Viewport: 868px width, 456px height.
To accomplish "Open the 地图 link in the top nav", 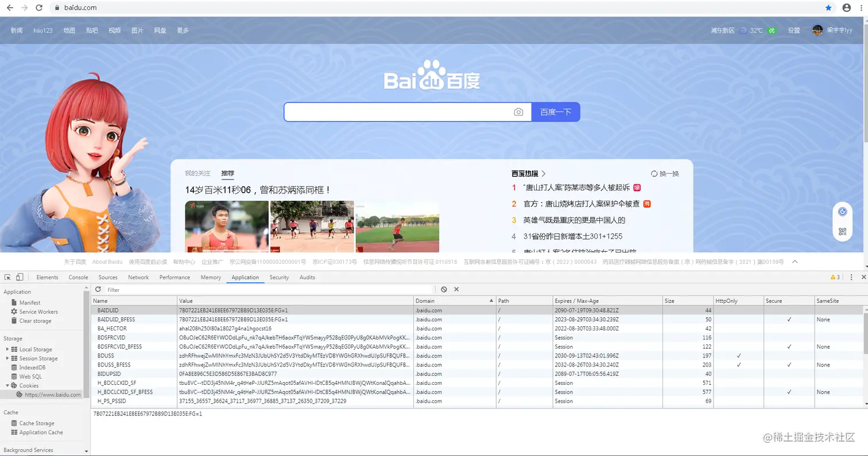I will pos(69,30).
